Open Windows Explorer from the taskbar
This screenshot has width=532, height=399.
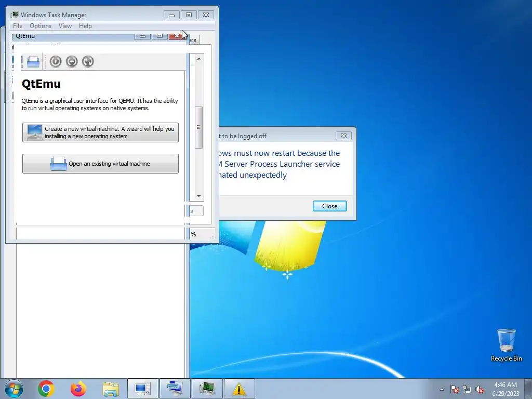tap(111, 389)
